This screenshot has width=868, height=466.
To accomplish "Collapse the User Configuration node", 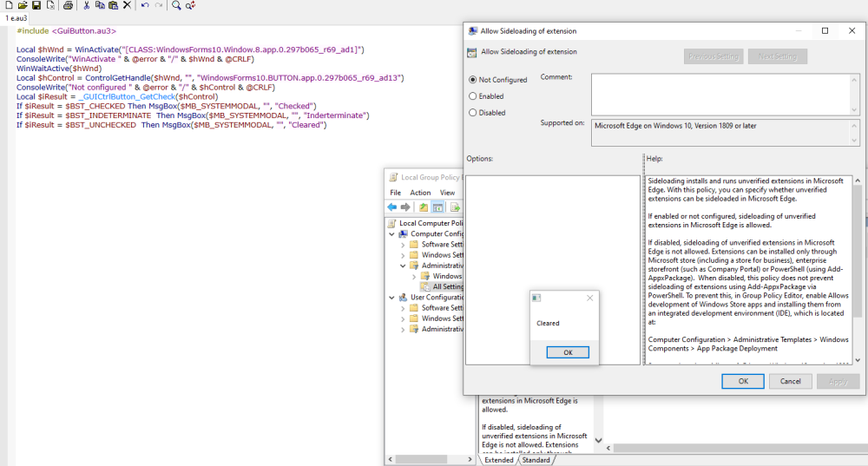I will (x=392, y=298).
